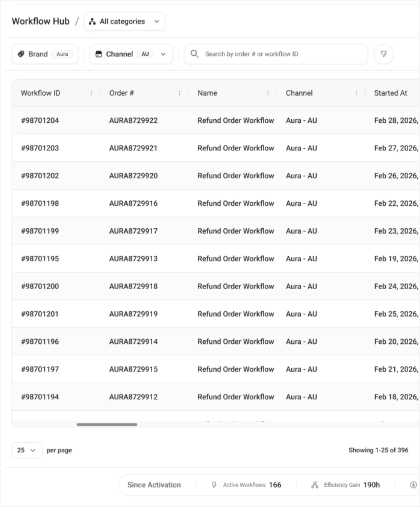The width and height of the screenshot is (420, 507).
Task: Open Order # column options menu
Action: click(x=180, y=93)
